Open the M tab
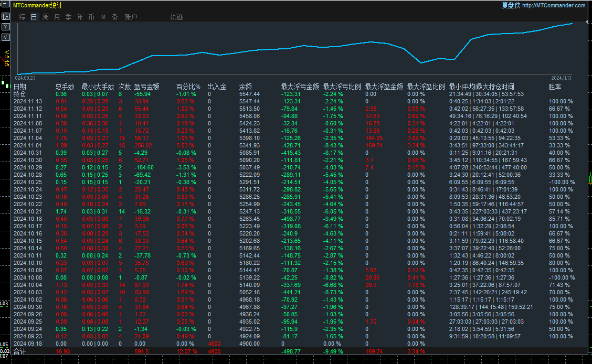592x364 pixels. [x=103, y=17]
